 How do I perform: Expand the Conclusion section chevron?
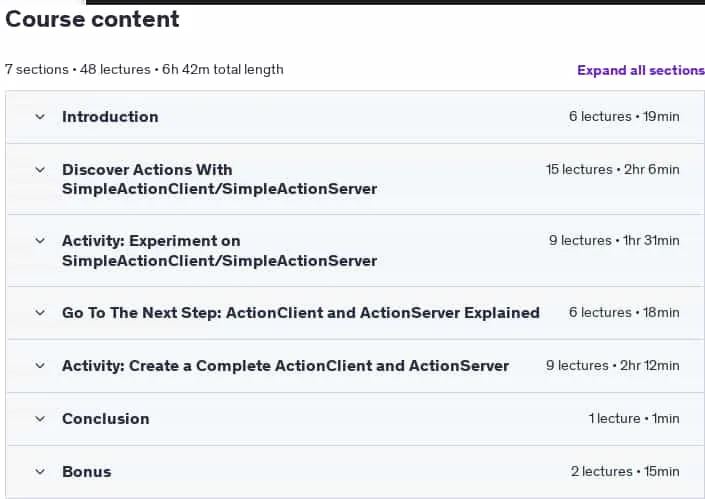(x=40, y=419)
